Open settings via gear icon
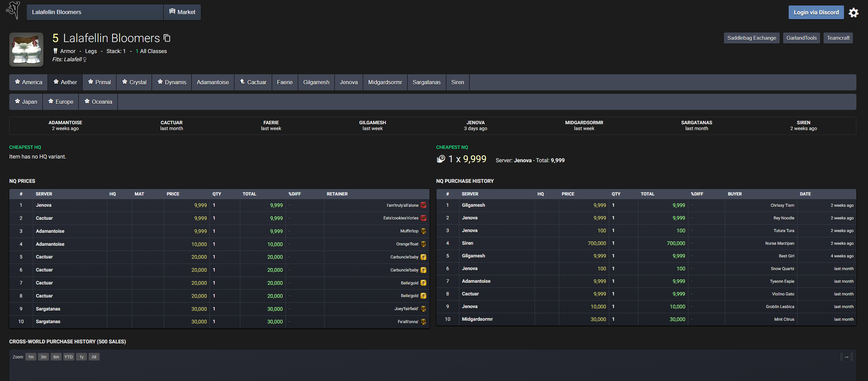The height and width of the screenshot is (381, 868). 854,13
